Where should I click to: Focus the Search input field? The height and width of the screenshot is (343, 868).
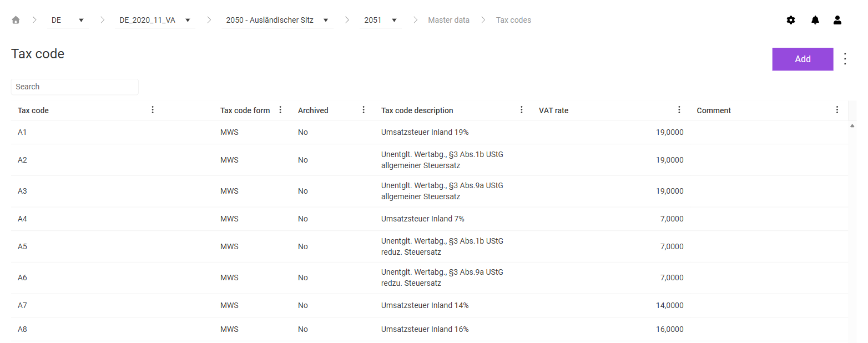point(75,87)
